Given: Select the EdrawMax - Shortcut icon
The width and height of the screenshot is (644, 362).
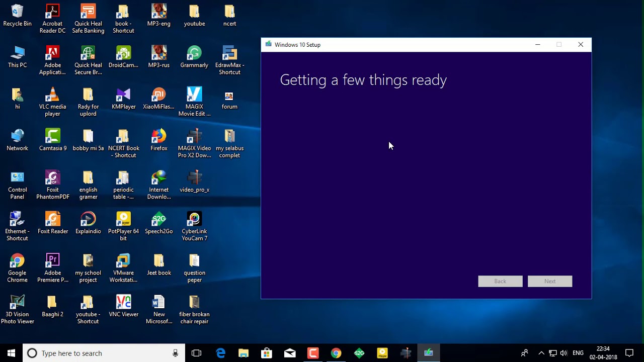Looking at the screenshot, I should pyautogui.click(x=229, y=60).
